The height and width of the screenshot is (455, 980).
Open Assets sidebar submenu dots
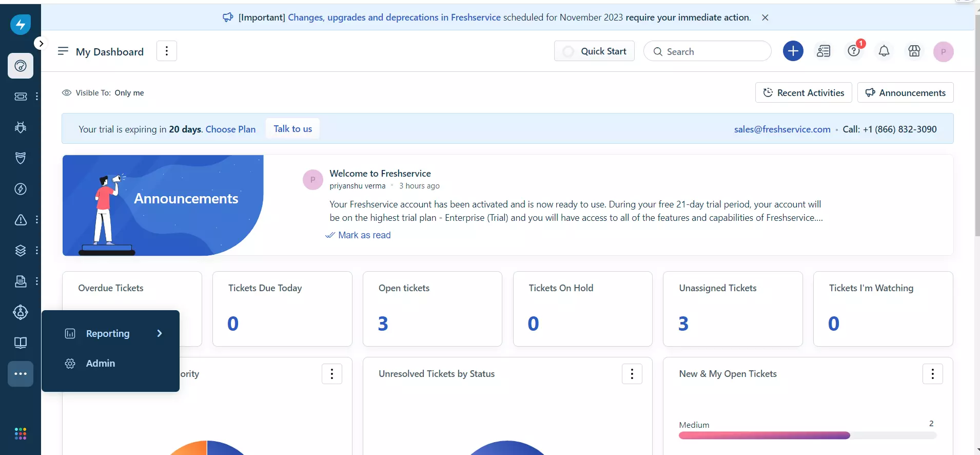37,251
